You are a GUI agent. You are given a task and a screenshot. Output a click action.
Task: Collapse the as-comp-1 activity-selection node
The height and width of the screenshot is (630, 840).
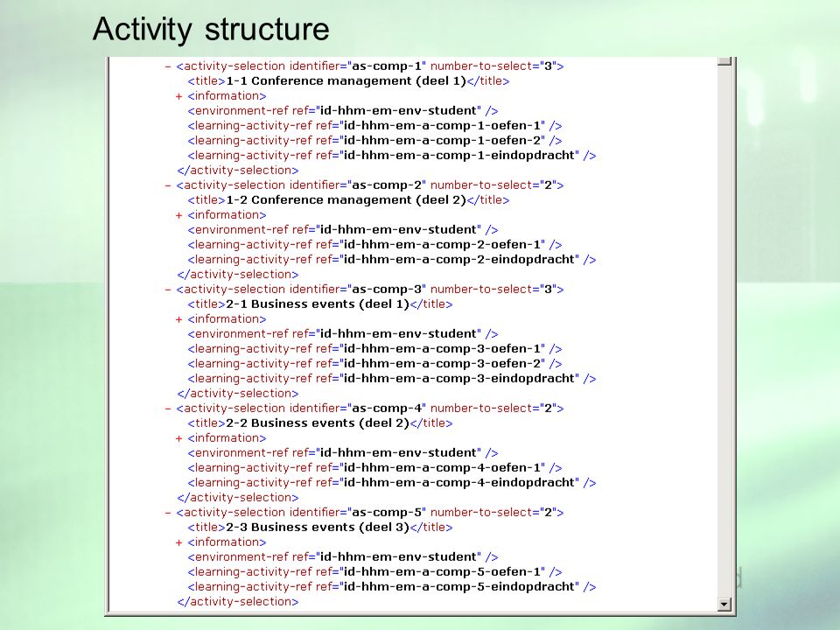click(168, 66)
